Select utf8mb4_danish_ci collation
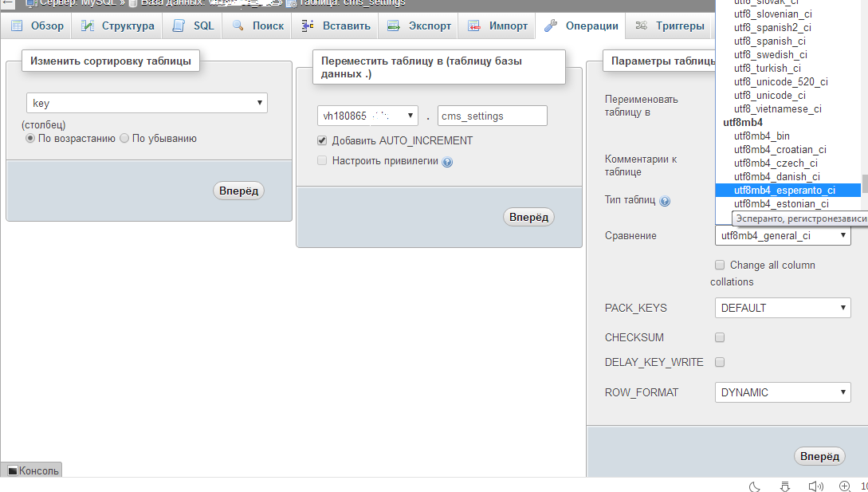Screen dimensions: 868x492 point(787,177)
